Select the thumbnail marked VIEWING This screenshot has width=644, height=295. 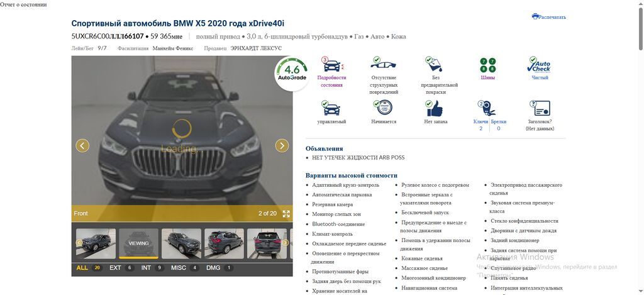coord(138,243)
